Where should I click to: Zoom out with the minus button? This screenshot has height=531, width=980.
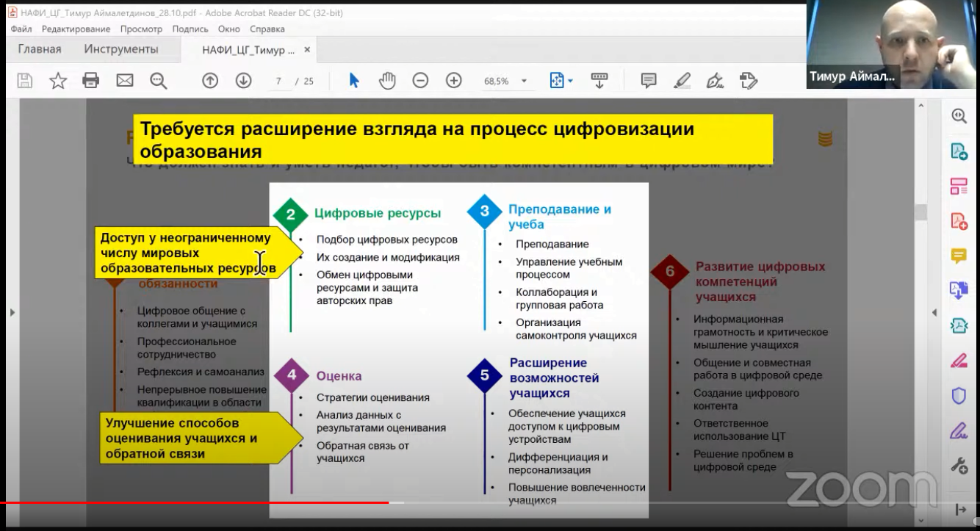(420, 81)
